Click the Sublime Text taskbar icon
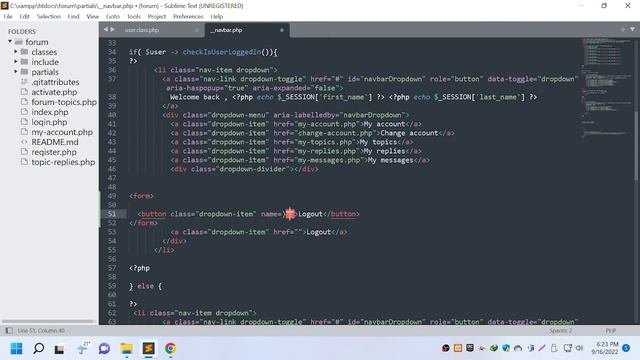The image size is (640, 360). point(149,349)
